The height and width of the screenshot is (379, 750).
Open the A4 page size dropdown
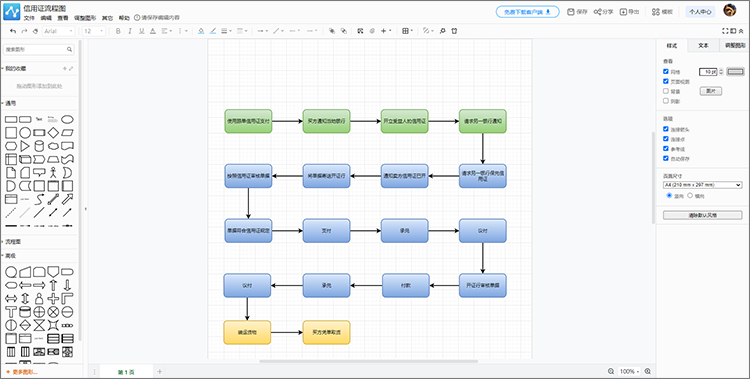tap(702, 185)
